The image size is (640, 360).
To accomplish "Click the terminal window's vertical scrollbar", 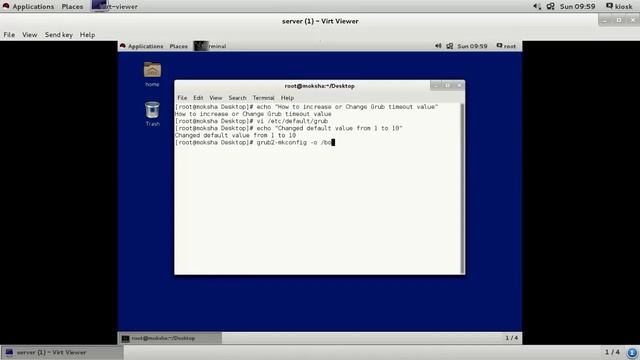I will click(462, 188).
